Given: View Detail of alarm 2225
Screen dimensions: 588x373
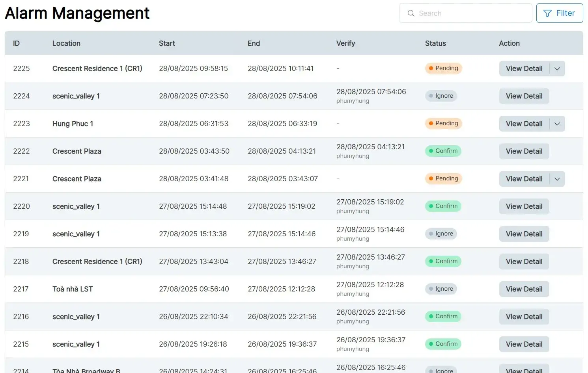Looking at the screenshot, I should (x=524, y=69).
